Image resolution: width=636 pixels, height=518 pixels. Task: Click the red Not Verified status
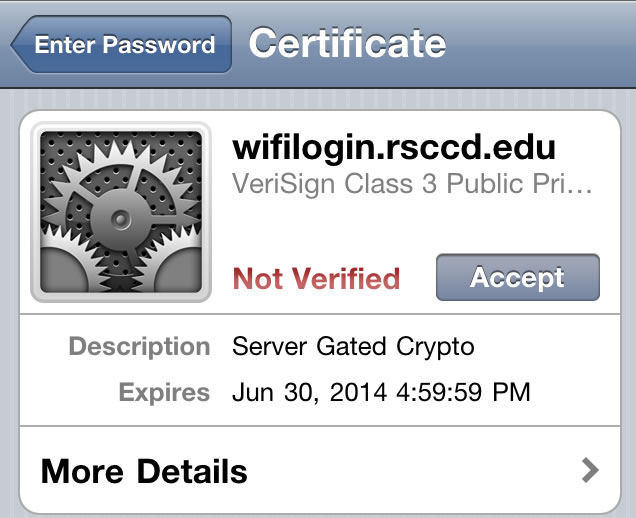pyautogui.click(x=316, y=278)
